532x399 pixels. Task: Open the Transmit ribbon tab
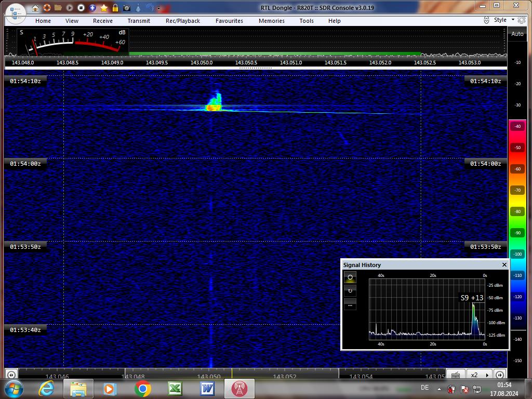click(139, 21)
